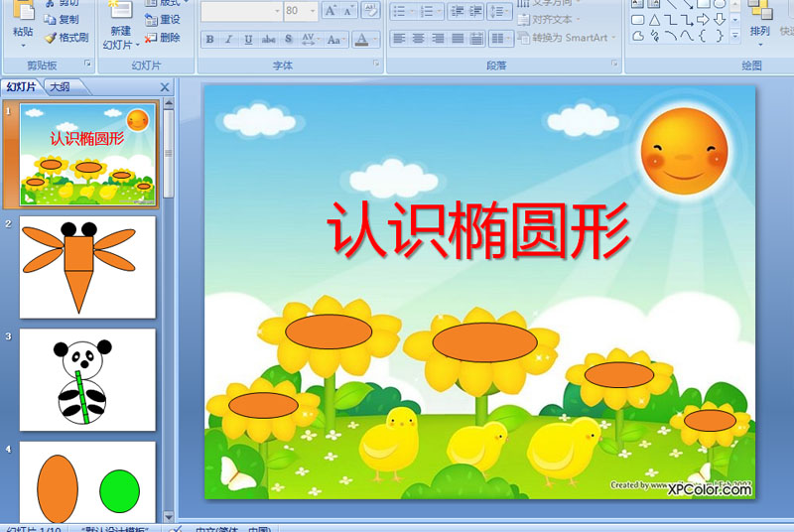Open Character Spacing (AV) dropdown
794x532 pixels.
[x=311, y=39]
